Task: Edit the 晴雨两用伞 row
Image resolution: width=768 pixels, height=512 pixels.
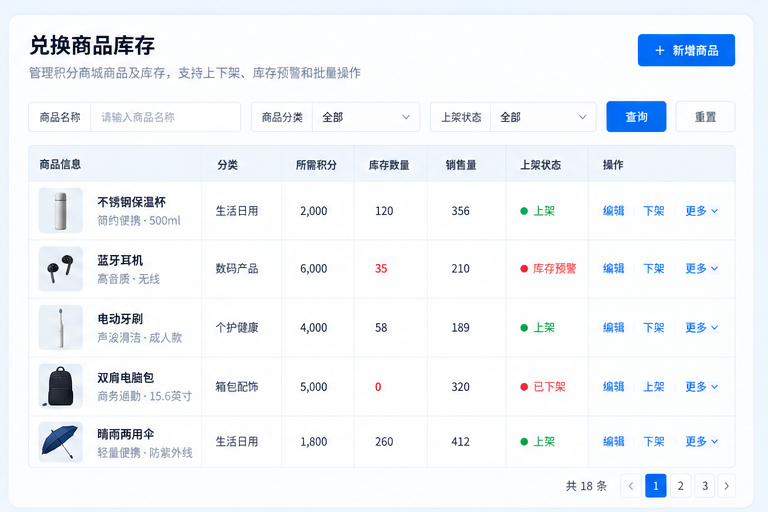Action: (x=613, y=441)
